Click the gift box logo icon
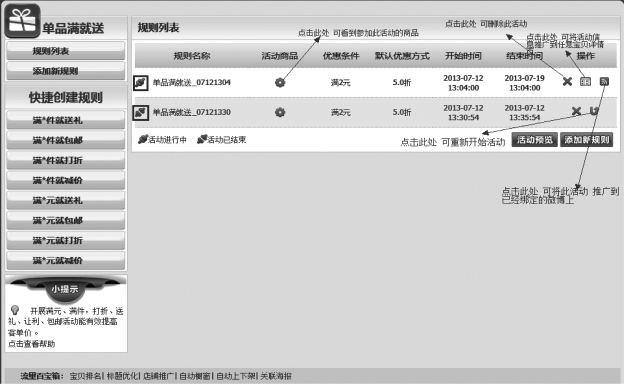624x384 pixels. tap(22, 21)
